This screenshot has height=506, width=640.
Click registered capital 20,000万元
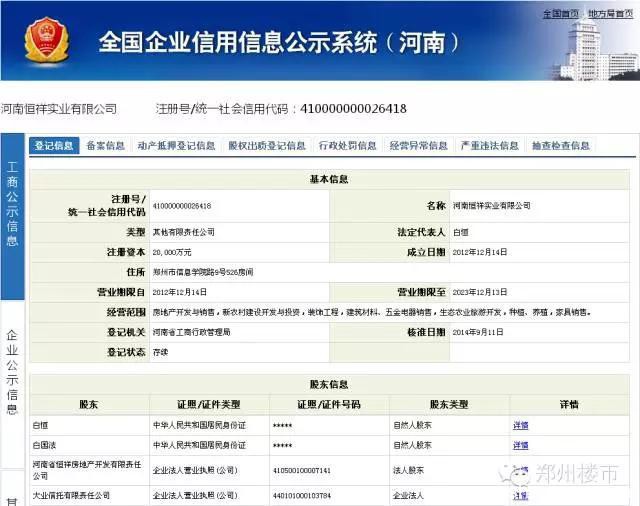click(172, 253)
